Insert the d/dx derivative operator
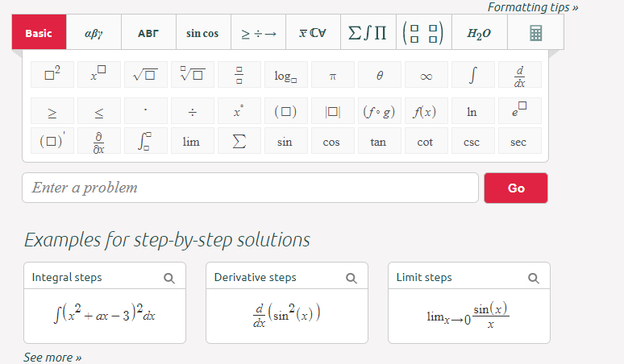 tap(518, 75)
